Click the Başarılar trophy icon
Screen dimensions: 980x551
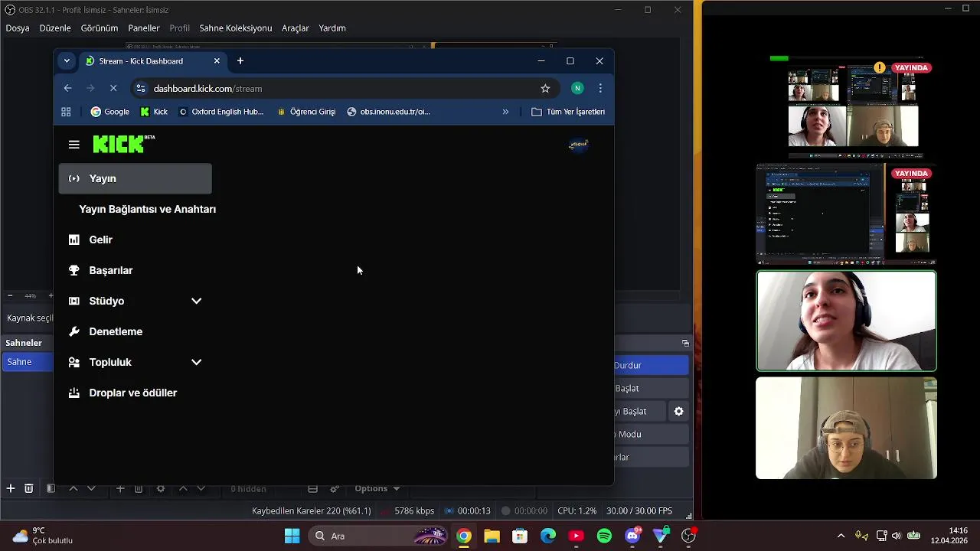(x=73, y=270)
